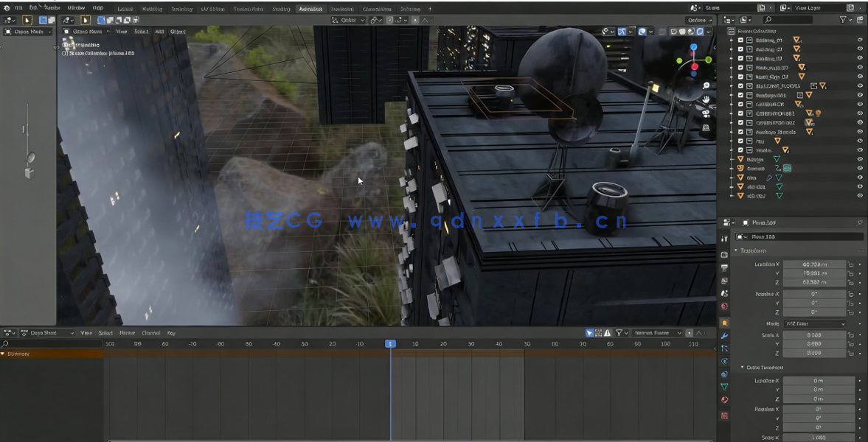868x442 pixels.
Task: Open the rotation Mode dropdown
Action: point(814,323)
